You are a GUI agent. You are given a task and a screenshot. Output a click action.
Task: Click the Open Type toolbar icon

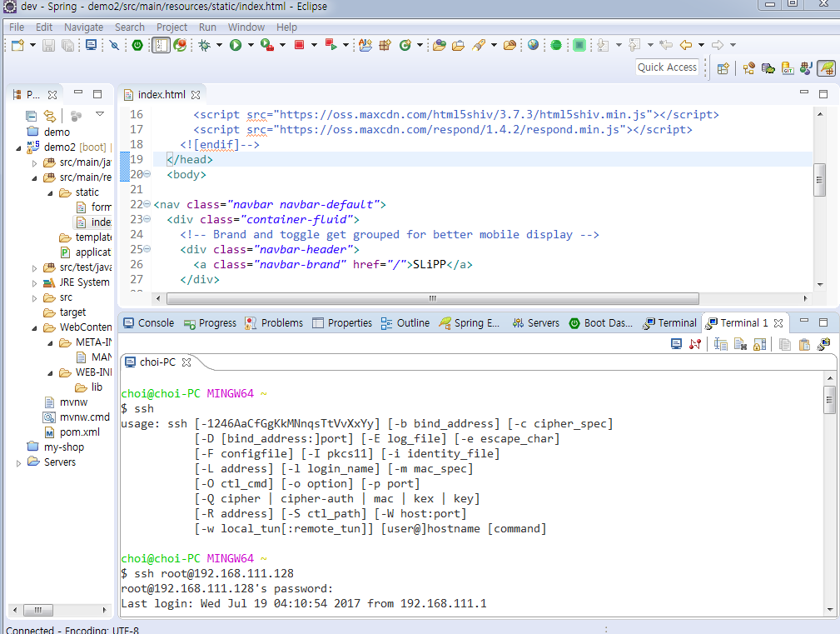(x=440, y=45)
